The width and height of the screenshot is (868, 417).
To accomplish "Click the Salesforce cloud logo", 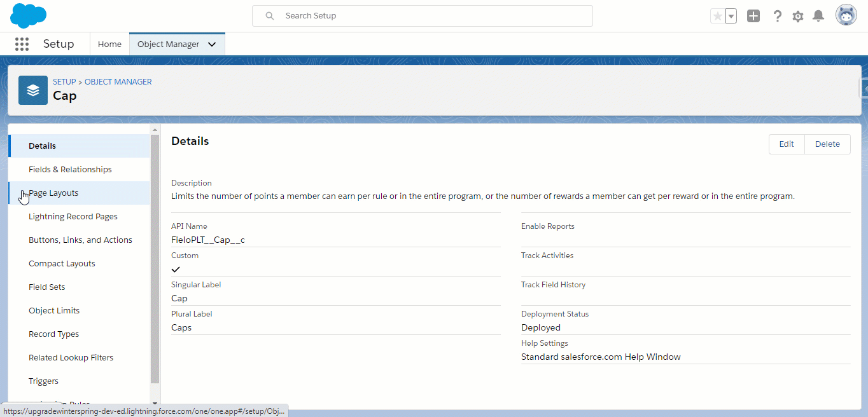I will 29,15.
